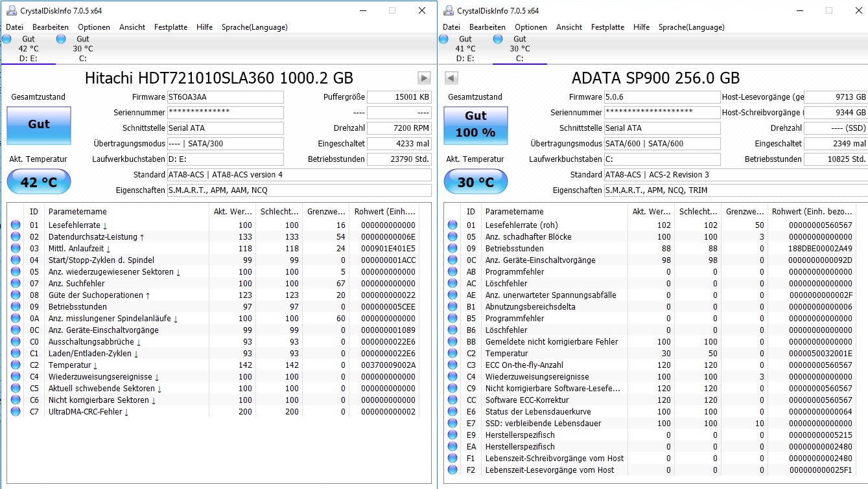Click ID column header in right window

[x=472, y=212]
